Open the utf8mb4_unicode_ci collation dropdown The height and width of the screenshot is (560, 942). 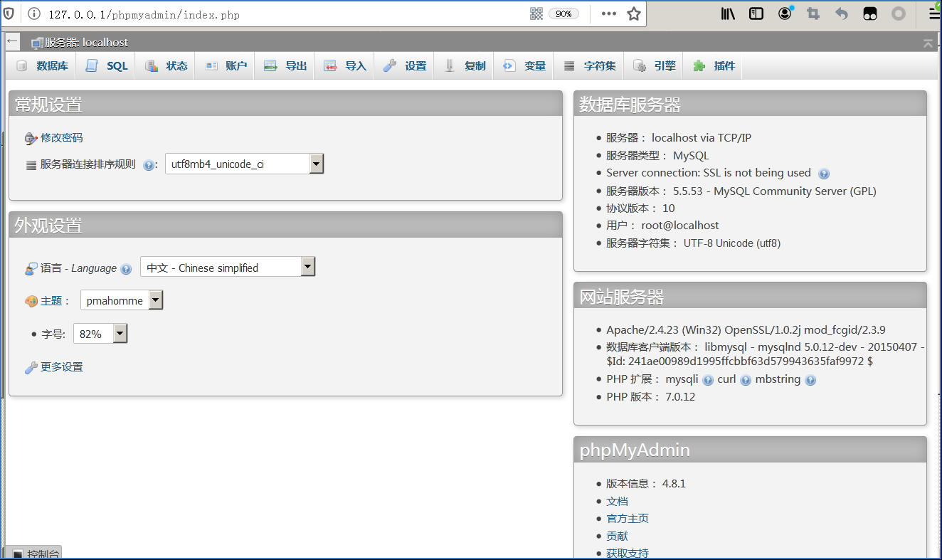(x=245, y=164)
